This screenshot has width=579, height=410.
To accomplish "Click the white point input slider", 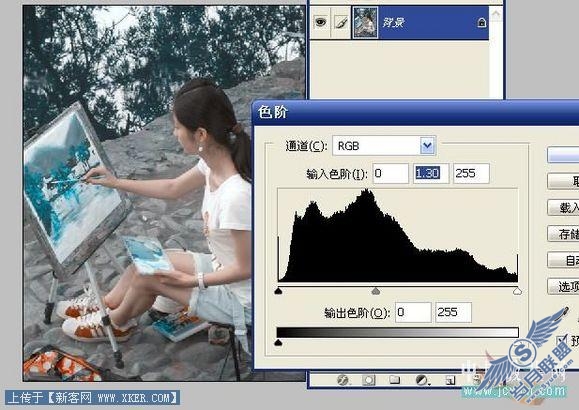I will (x=517, y=291).
